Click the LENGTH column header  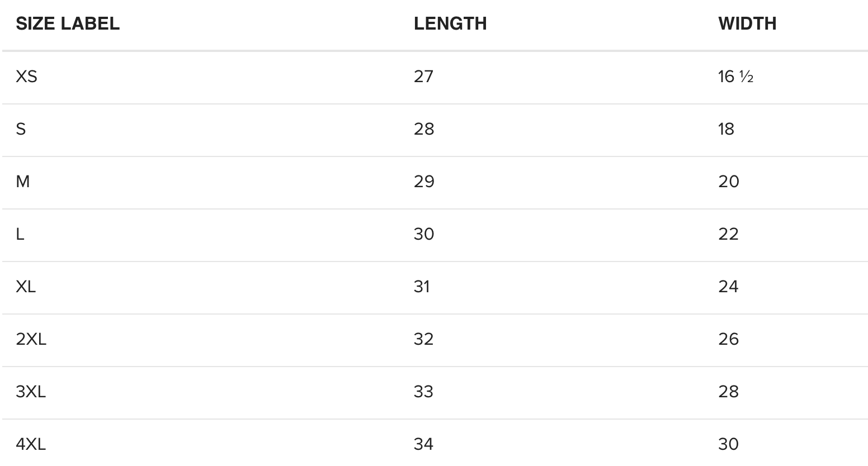click(x=450, y=23)
